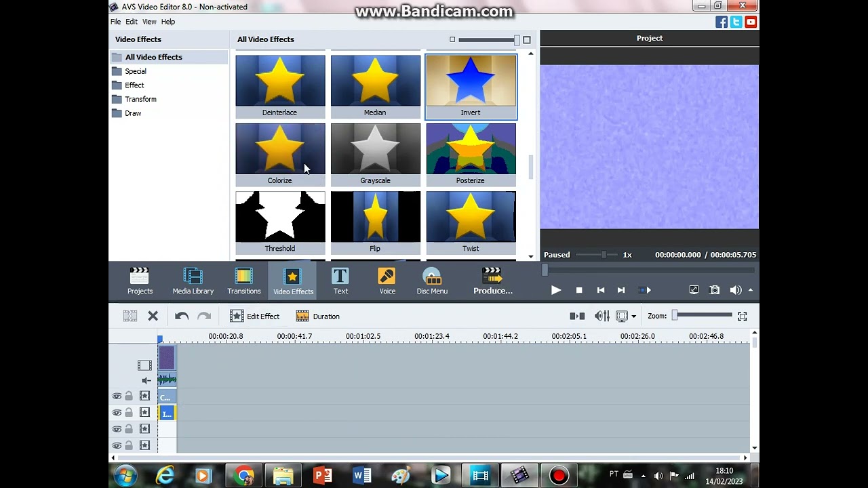
Task: Select the Median effect thumbnail
Action: coord(375,86)
